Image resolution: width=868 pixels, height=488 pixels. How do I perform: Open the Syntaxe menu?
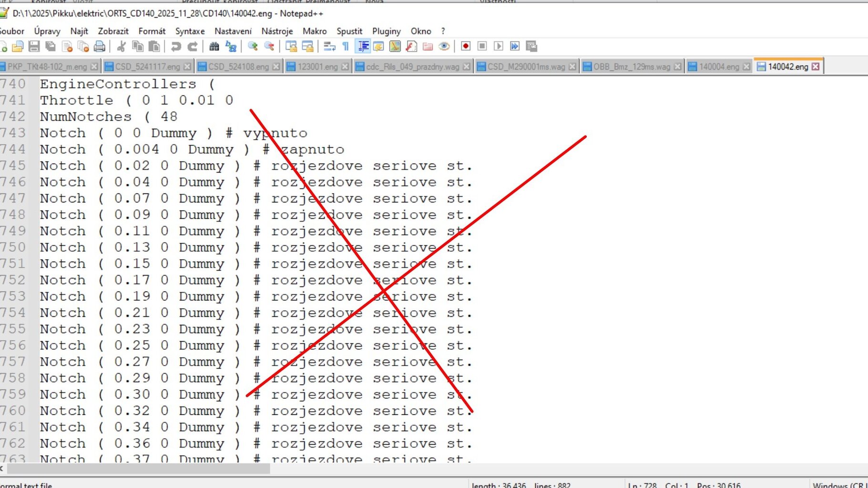point(190,31)
